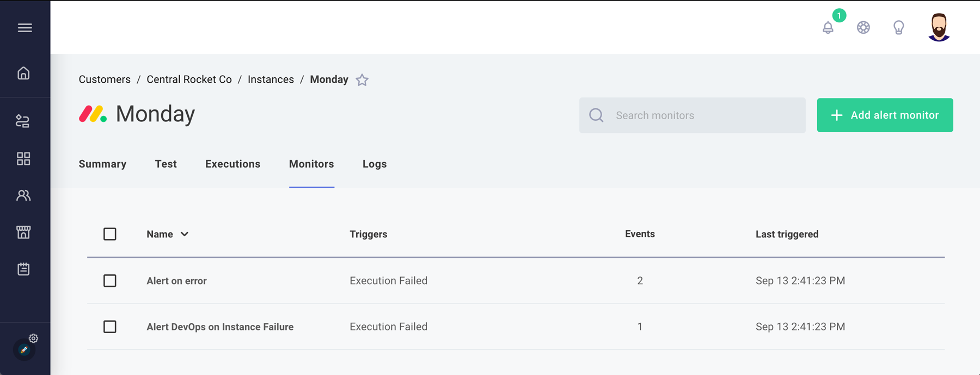Go to Central Rocket Co breadcrumb
Screen dimensions: 980x375
(x=189, y=79)
